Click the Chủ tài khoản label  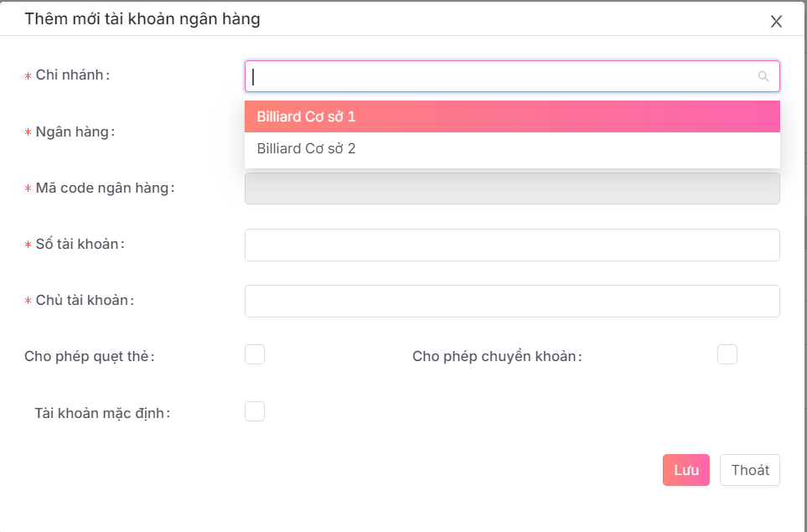coord(85,300)
